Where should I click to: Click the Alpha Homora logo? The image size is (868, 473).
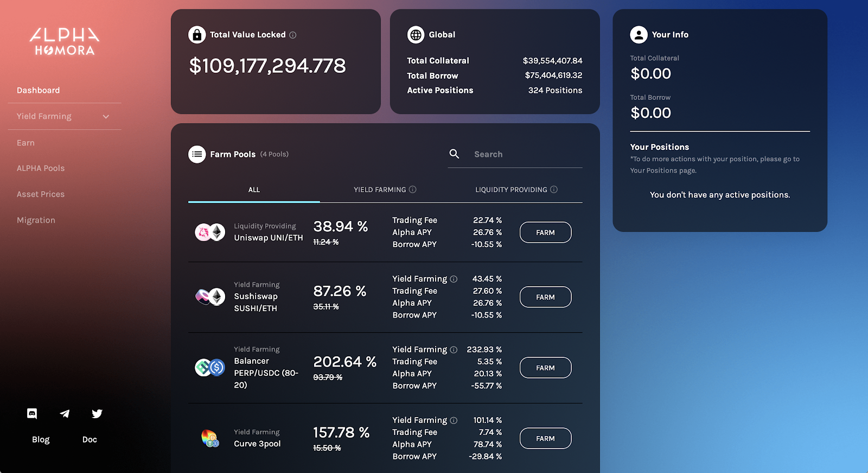click(65, 42)
